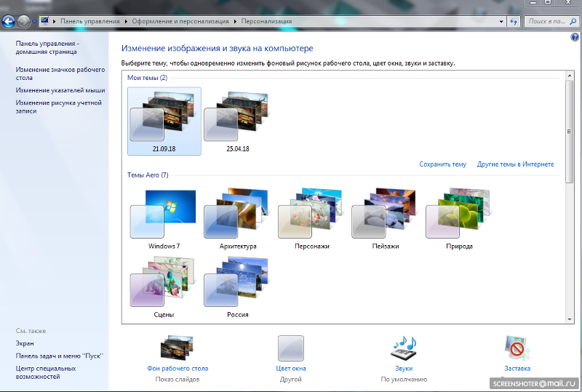The width and height of the screenshot is (582, 392).
Task: Apply the 'Пейзажи' theme
Action: [386, 219]
